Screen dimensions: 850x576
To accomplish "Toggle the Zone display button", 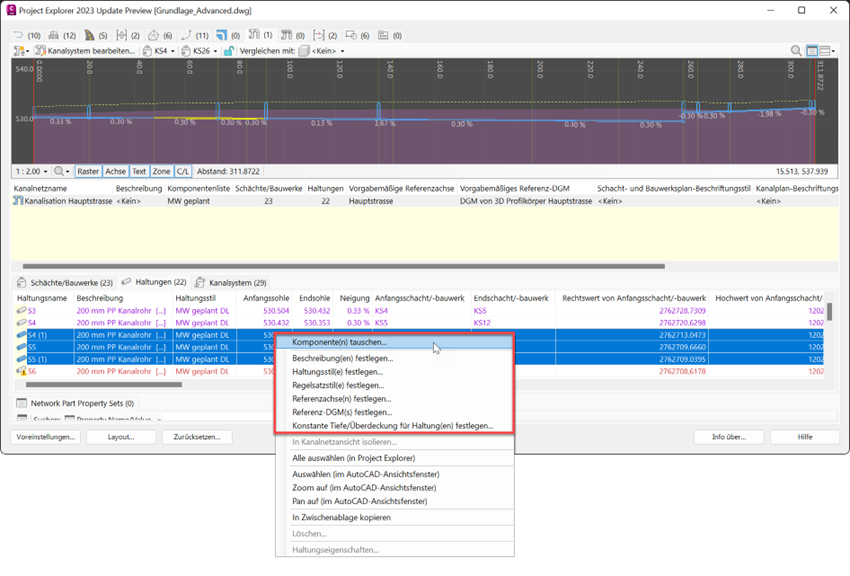I will (161, 171).
